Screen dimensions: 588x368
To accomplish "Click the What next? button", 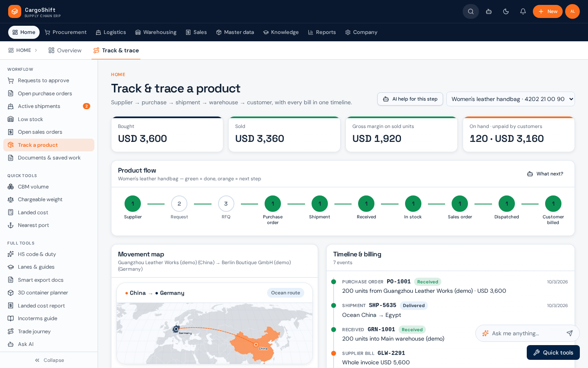I will click(545, 174).
